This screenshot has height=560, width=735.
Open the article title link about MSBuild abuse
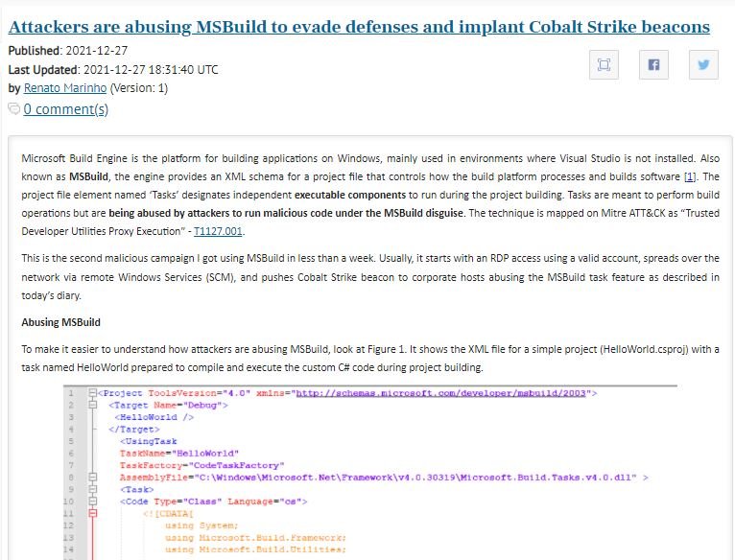pos(359,27)
